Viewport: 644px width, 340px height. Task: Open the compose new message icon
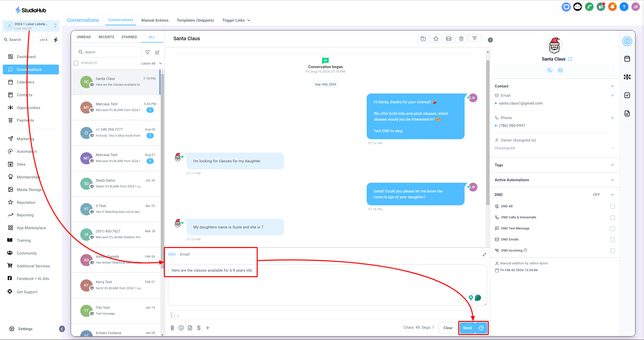click(157, 52)
